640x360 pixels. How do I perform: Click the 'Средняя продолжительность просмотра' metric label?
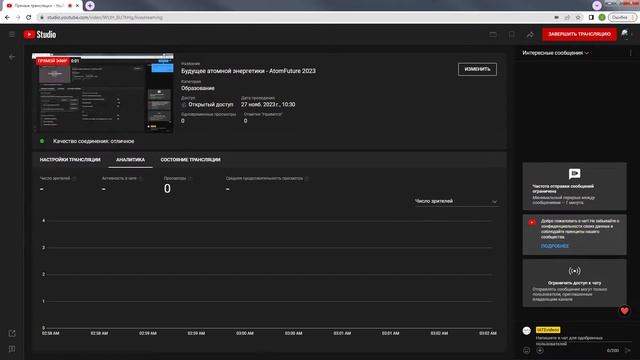coord(264,178)
